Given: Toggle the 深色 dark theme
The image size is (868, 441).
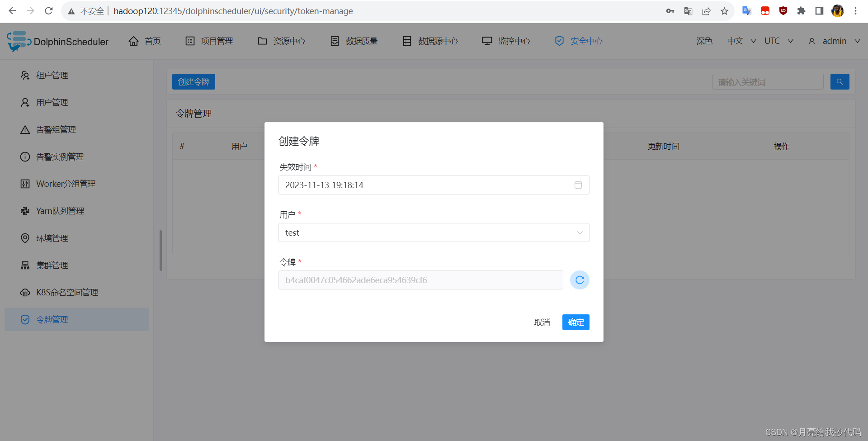Looking at the screenshot, I should click(704, 41).
